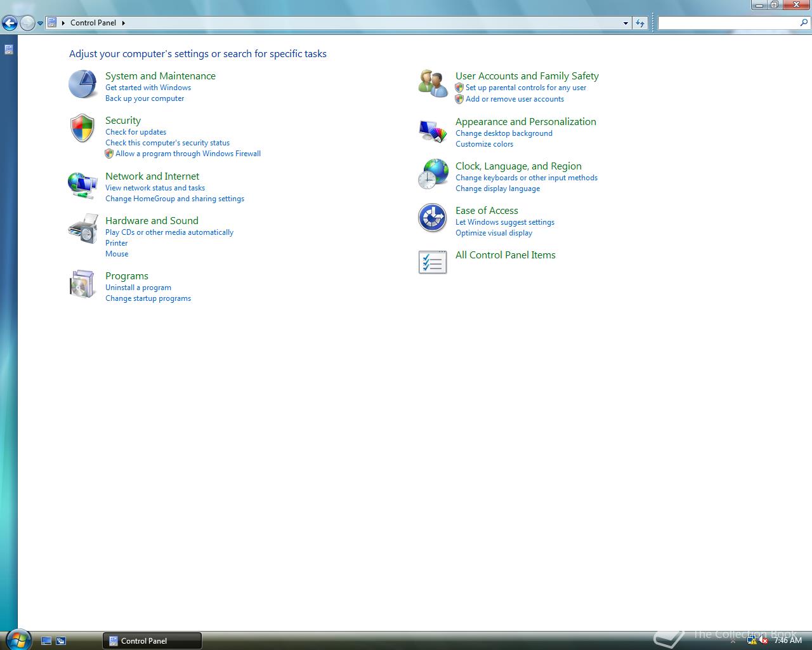Click Change startup programs

pyautogui.click(x=148, y=298)
